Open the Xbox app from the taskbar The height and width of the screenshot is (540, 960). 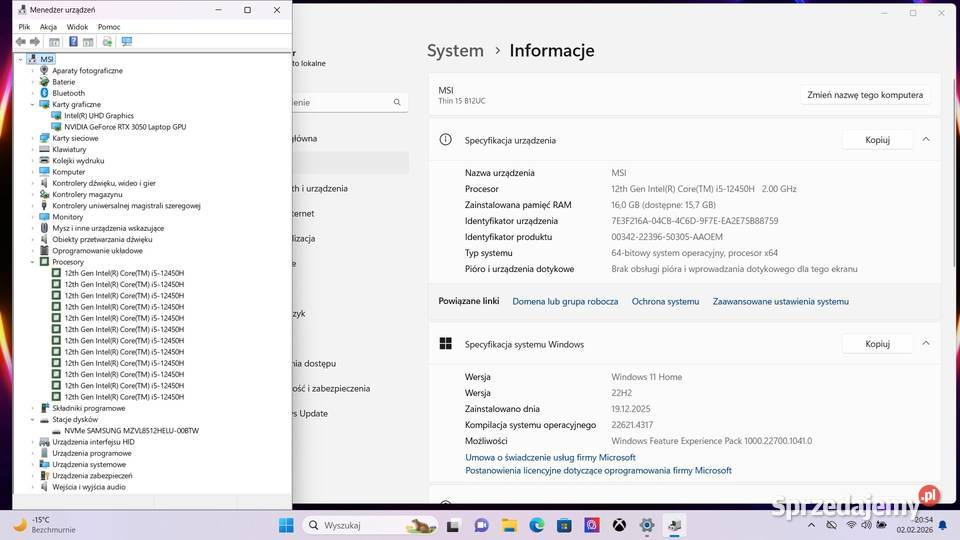tap(620, 525)
